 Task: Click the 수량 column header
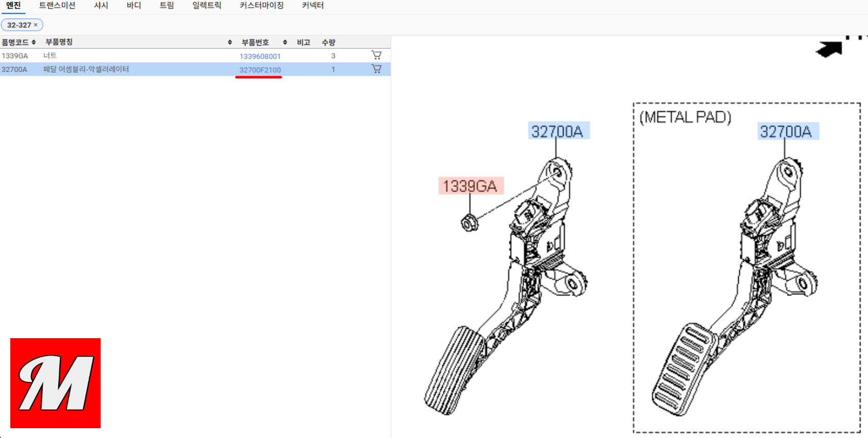[329, 42]
